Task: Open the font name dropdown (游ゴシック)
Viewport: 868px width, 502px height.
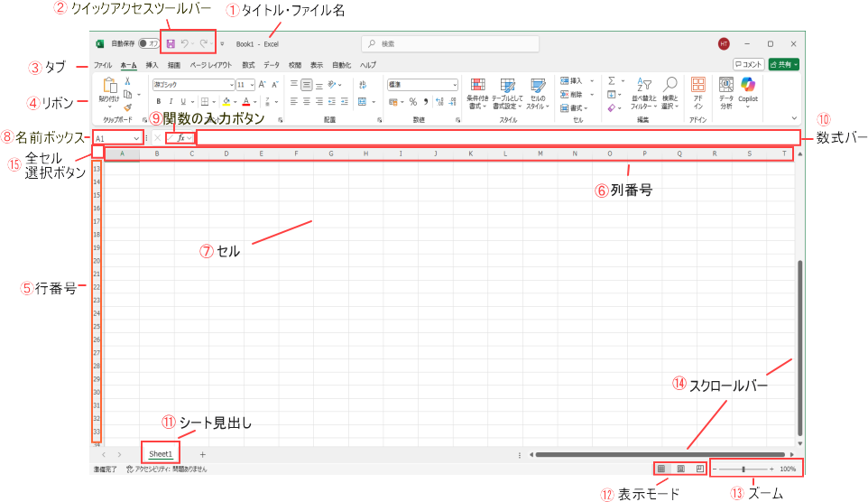Action: click(232, 85)
